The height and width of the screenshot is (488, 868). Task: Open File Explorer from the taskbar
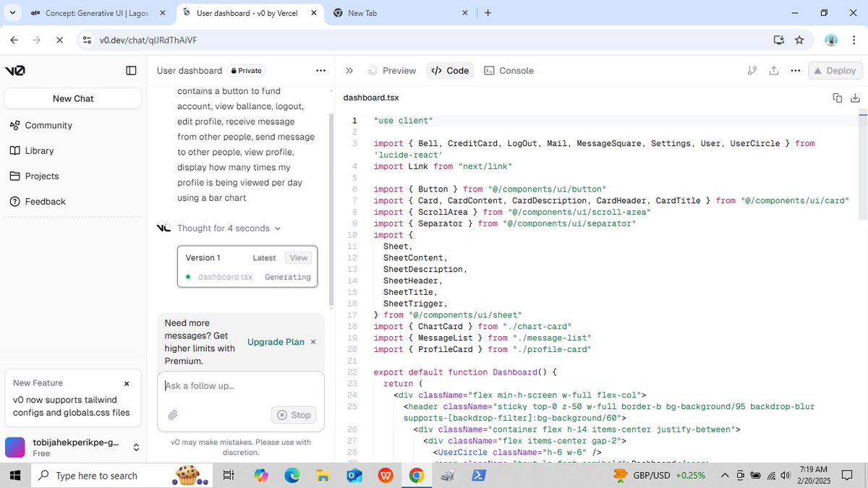[323, 475]
